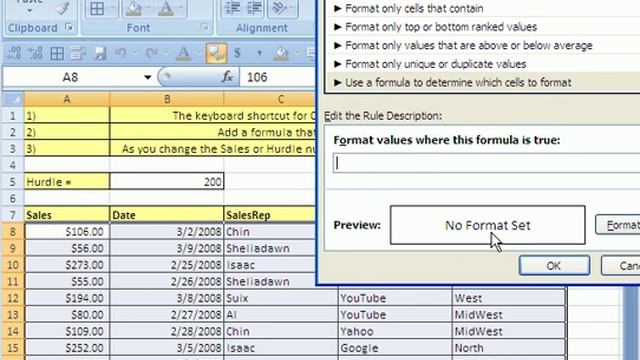Screen dimensions: 640x360
Task: Click the fx Insert Function icon
Action: 227,77
